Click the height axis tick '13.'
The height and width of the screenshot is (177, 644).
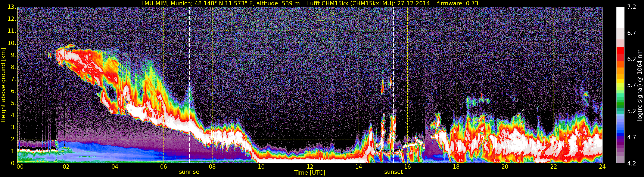pyautogui.click(x=12, y=7)
